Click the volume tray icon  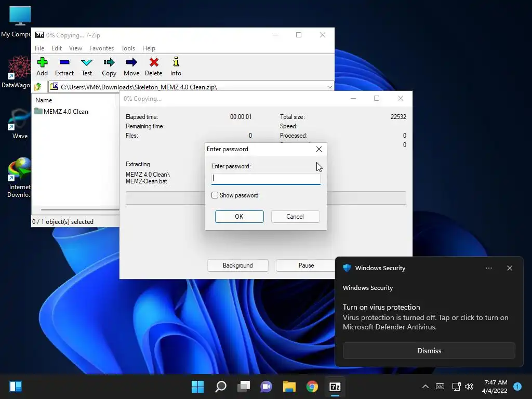tap(469, 387)
